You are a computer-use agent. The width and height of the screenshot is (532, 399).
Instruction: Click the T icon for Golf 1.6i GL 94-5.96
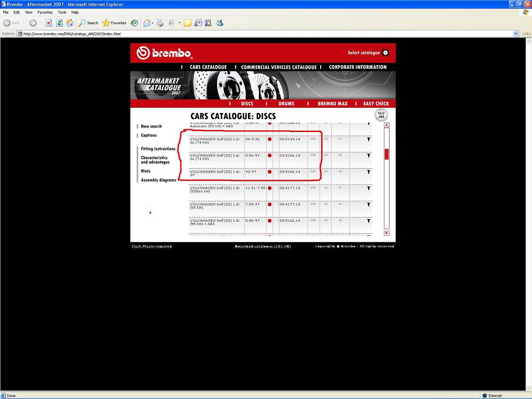(x=369, y=139)
